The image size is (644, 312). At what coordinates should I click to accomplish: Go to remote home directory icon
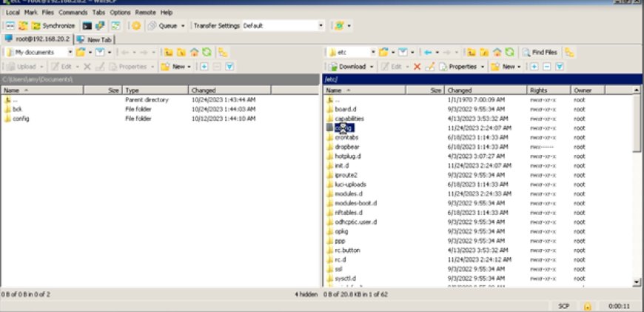click(x=497, y=52)
